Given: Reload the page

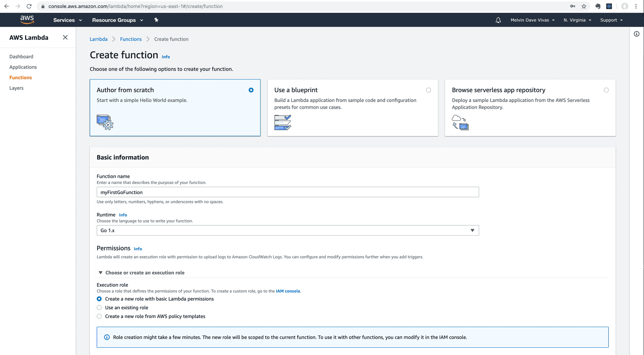Looking at the screenshot, I should [x=29, y=6].
